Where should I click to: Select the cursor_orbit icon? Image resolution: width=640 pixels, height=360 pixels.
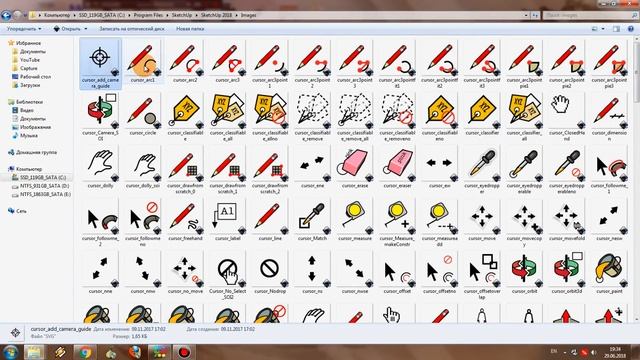pos(524,269)
